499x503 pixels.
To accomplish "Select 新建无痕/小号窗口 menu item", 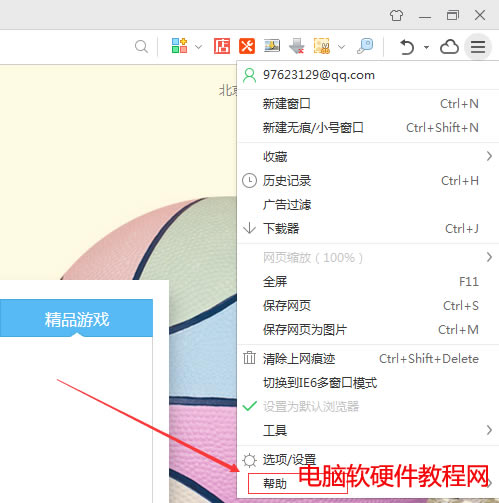I will [368, 128].
